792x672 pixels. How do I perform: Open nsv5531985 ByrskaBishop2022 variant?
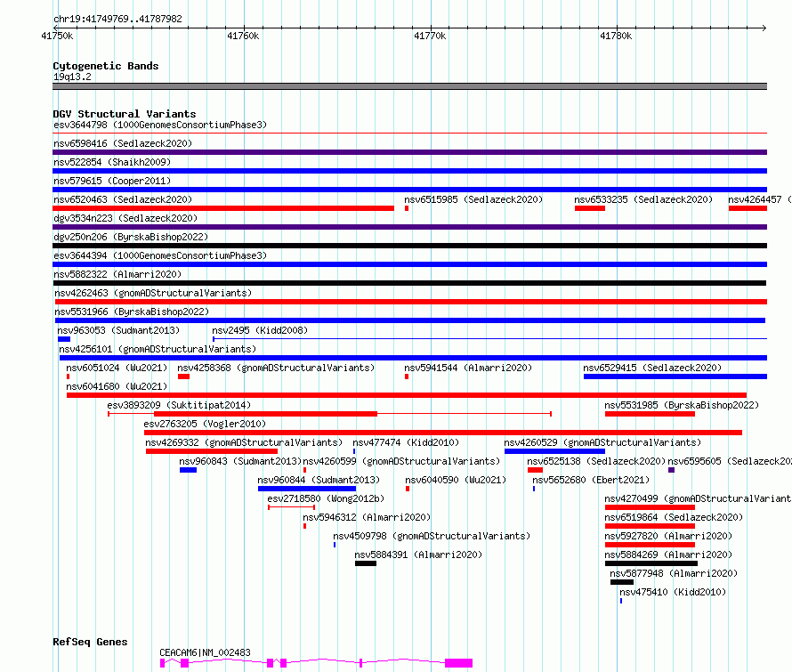point(682,405)
